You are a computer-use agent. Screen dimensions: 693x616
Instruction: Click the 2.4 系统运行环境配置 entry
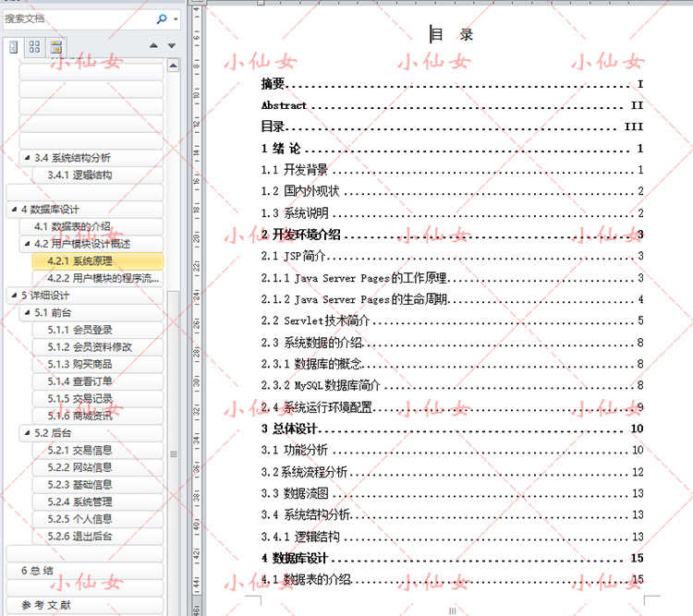(452, 407)
